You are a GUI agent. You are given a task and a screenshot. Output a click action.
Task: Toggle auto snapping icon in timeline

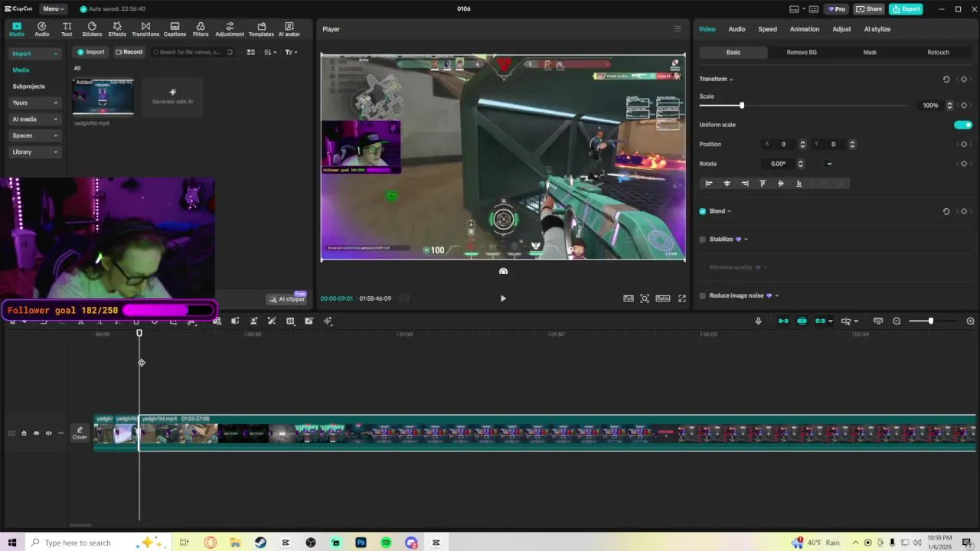click(802, 321)
